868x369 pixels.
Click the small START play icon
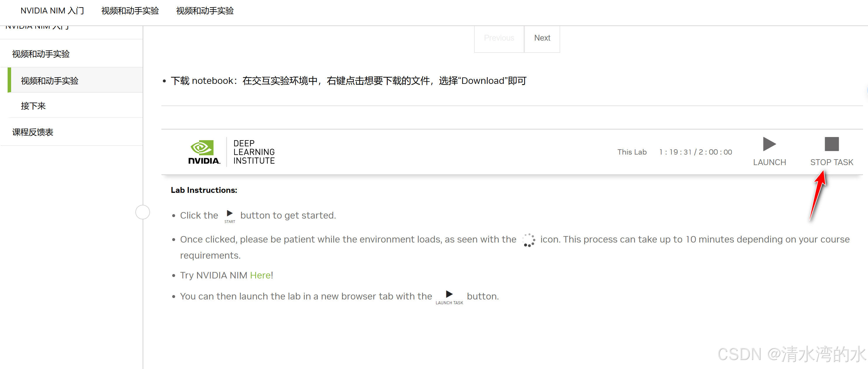229,214
